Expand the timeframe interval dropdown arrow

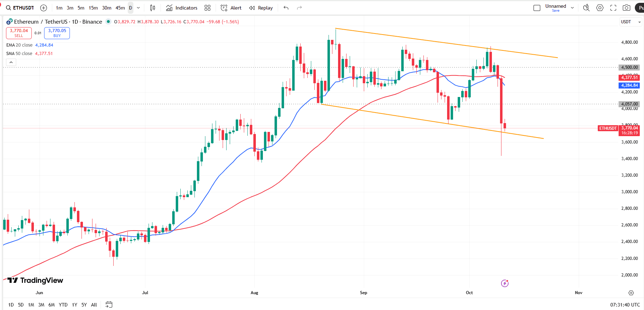(138, 8)
